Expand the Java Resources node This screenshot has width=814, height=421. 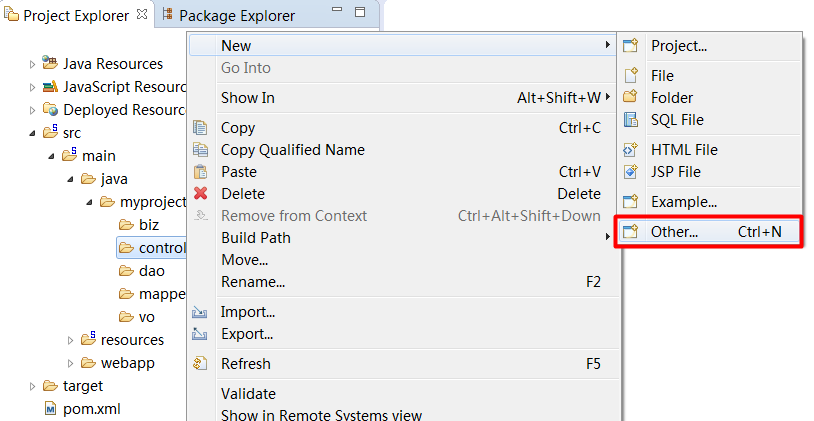tap(32, 64)
